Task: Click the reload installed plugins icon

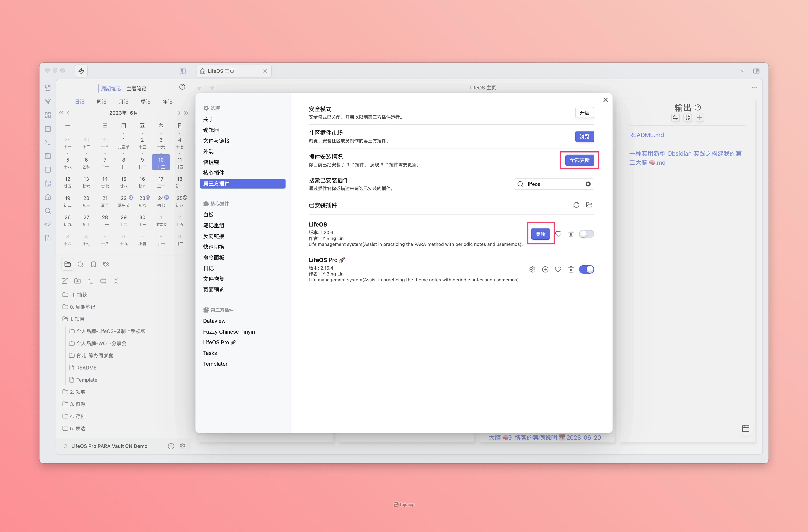Action: [x=576, y=205]
